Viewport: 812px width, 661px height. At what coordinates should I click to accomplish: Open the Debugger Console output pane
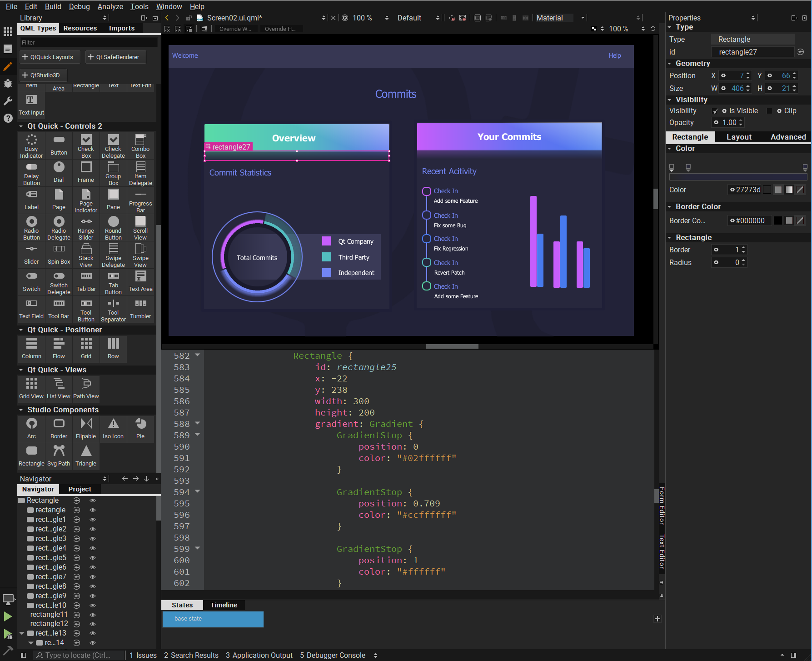pyautogui.click(x=333, y=655)
